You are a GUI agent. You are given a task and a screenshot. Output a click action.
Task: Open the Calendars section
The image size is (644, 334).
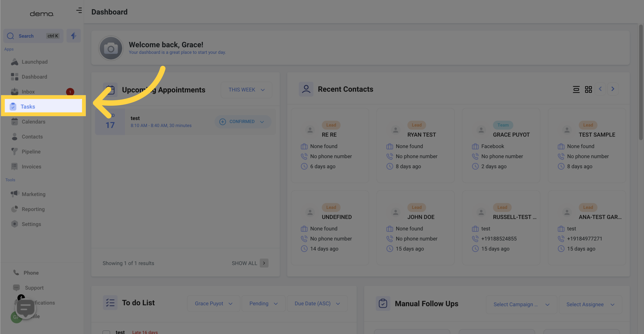click(33, 122)
